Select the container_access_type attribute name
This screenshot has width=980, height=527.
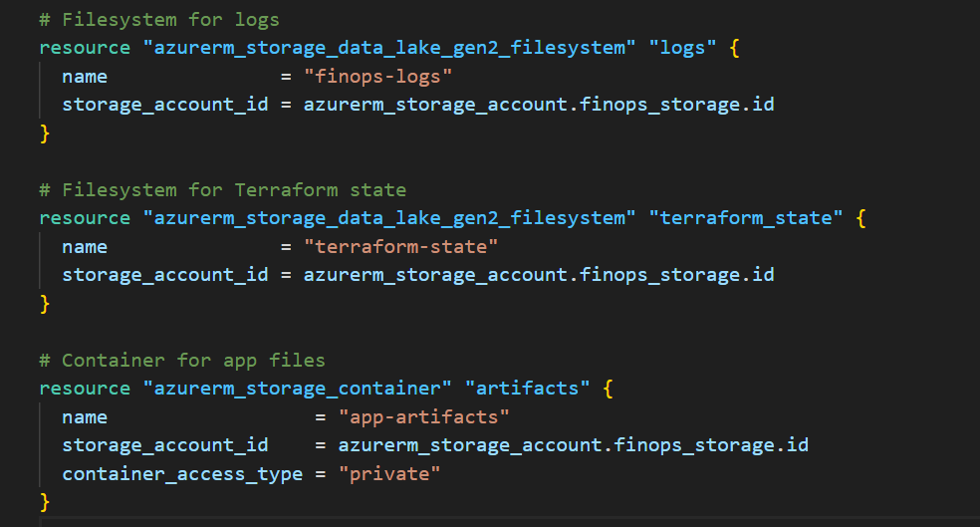[182, 473]
